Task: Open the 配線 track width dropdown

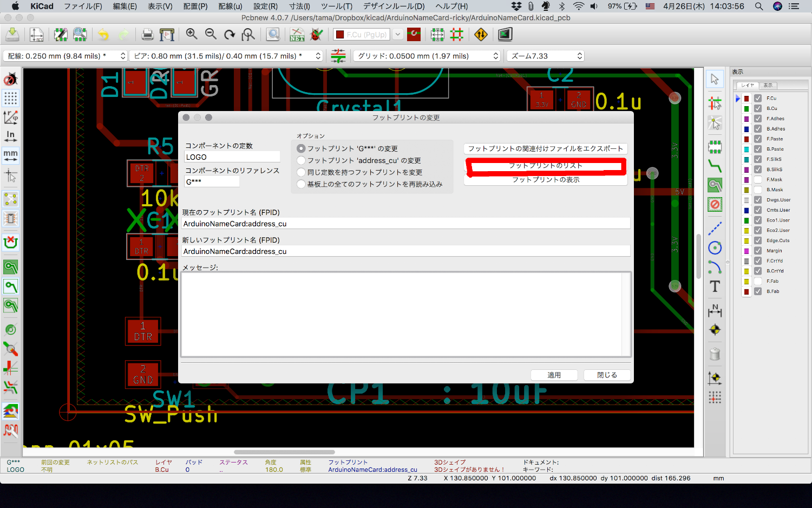Action: pyautogui.click(x=66, y=56)
